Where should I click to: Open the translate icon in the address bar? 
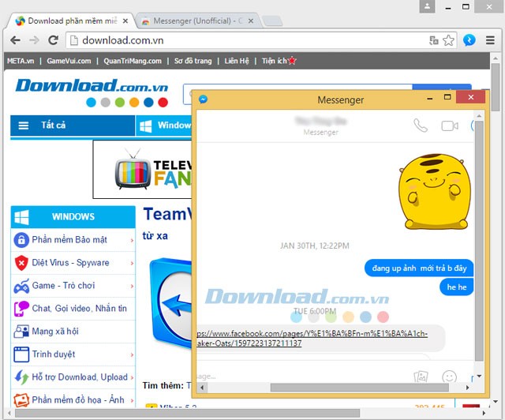[434, 40]
